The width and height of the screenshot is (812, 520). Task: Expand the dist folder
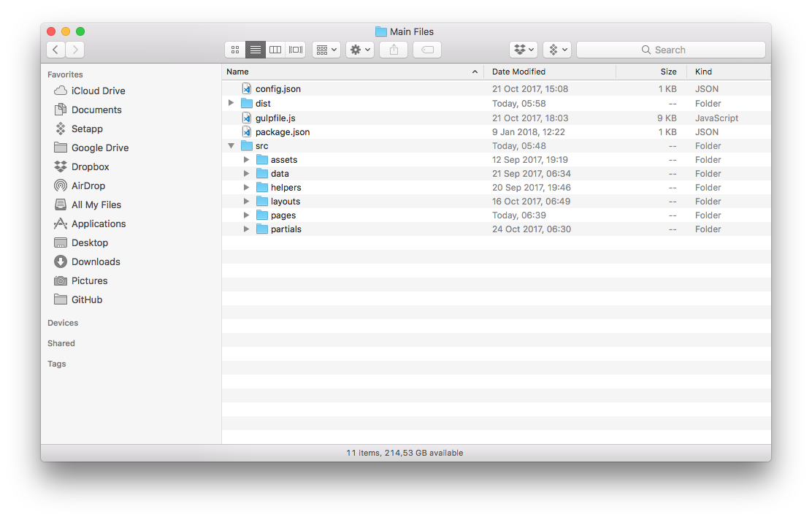click(x=231, y=103)
